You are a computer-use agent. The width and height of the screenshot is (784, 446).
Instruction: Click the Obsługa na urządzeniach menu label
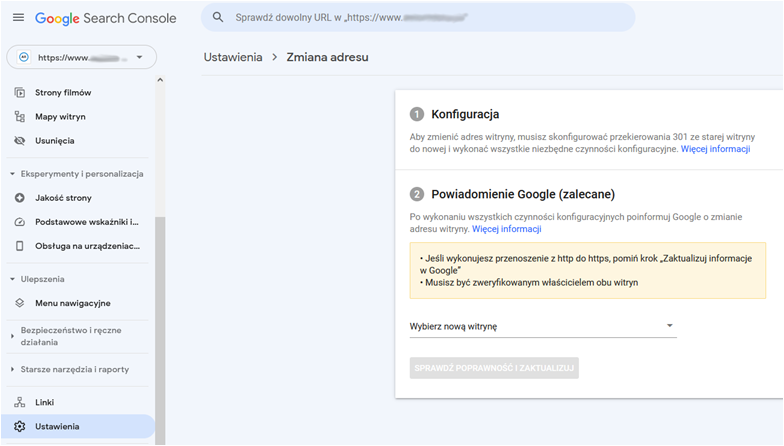pos(88,246)
